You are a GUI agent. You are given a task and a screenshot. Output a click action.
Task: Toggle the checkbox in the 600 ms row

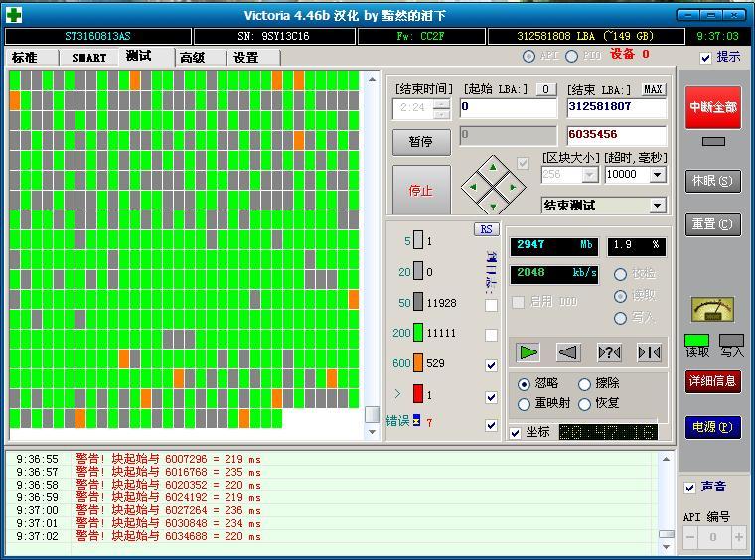[491, 365]
